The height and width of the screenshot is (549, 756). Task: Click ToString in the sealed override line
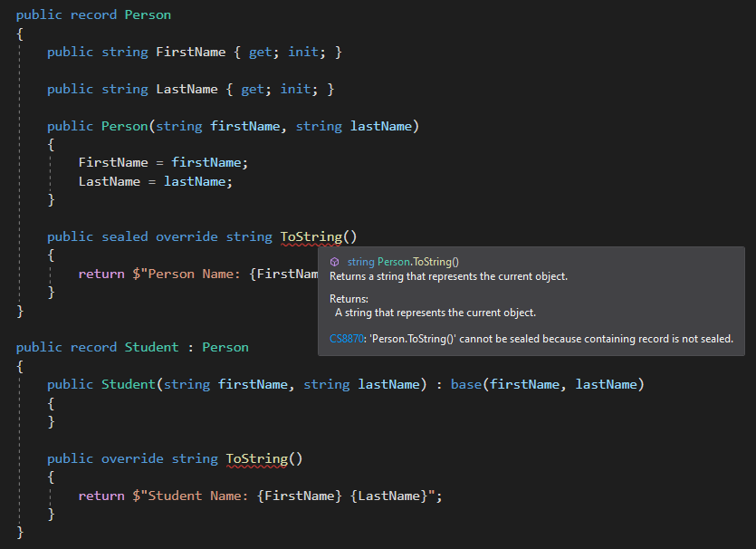pyautogui.click(x=311, y=236)
